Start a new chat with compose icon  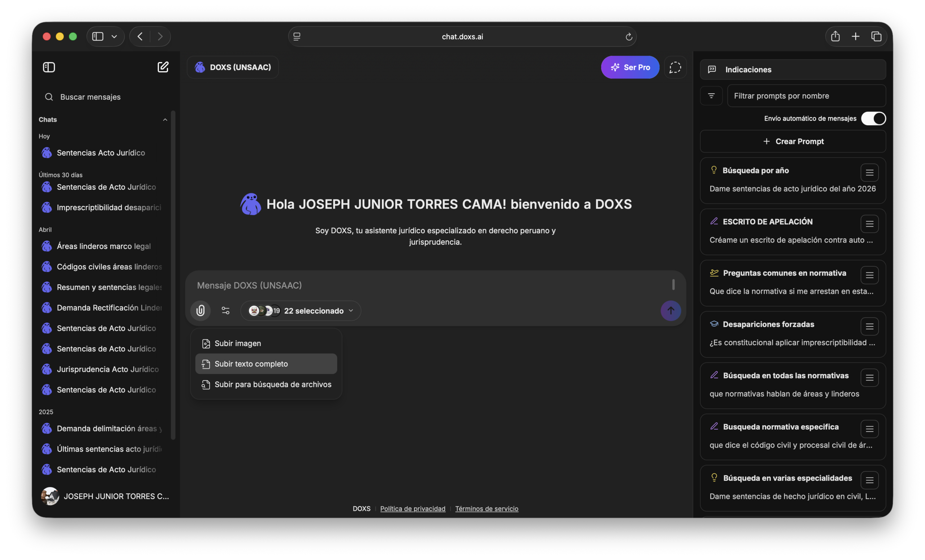(x=163, y=67)
